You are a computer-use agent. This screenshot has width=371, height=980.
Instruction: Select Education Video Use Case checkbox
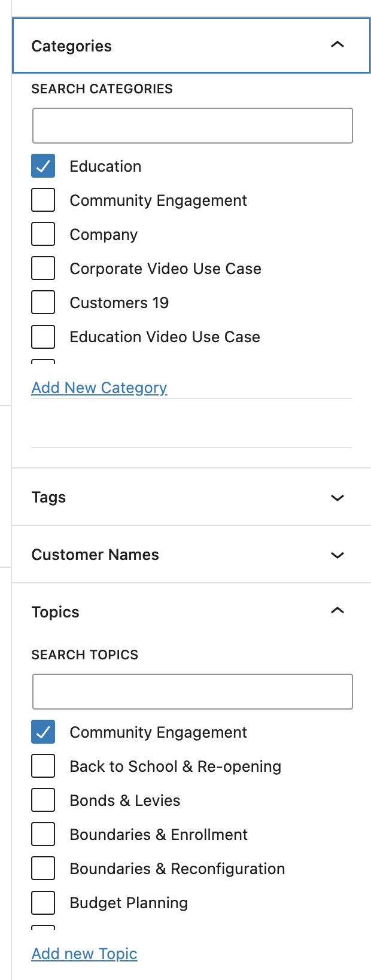point(43,337)
